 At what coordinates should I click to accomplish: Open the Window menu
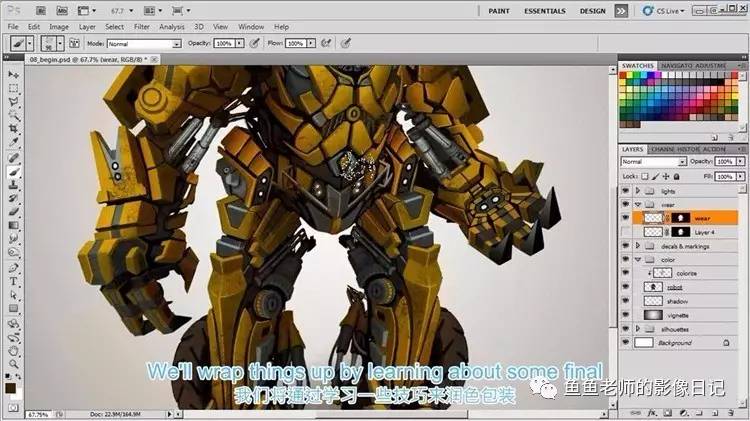pyautogui.click(x=251, y=27)
